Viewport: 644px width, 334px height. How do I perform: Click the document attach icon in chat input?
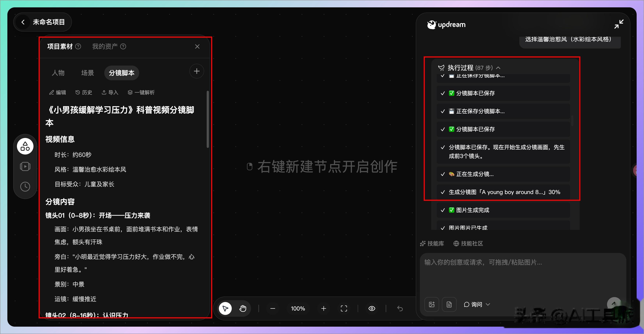(x=449, y=304)
